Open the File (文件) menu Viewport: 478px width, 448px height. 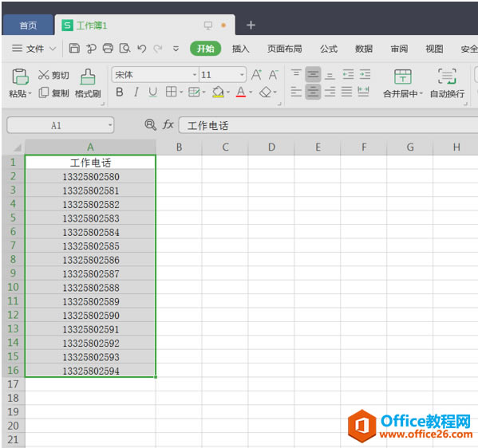pyautogui.click(x=34, y=49)
